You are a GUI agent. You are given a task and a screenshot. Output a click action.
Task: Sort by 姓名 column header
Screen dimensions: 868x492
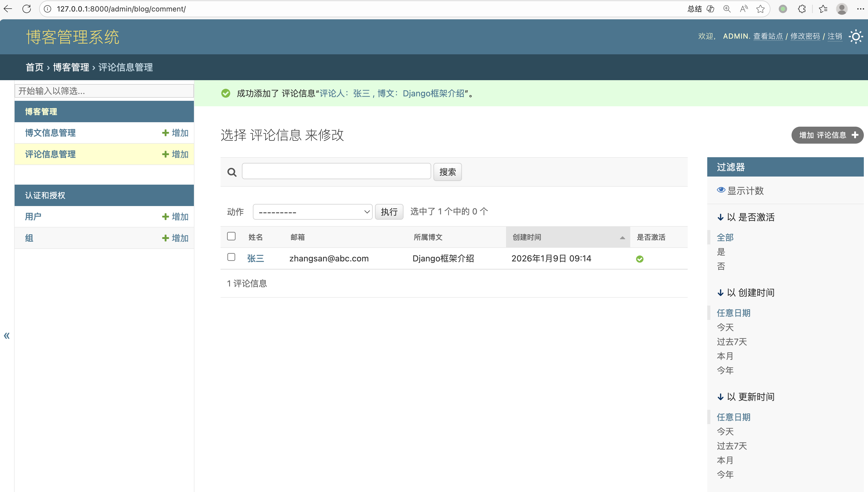[255, 237]
